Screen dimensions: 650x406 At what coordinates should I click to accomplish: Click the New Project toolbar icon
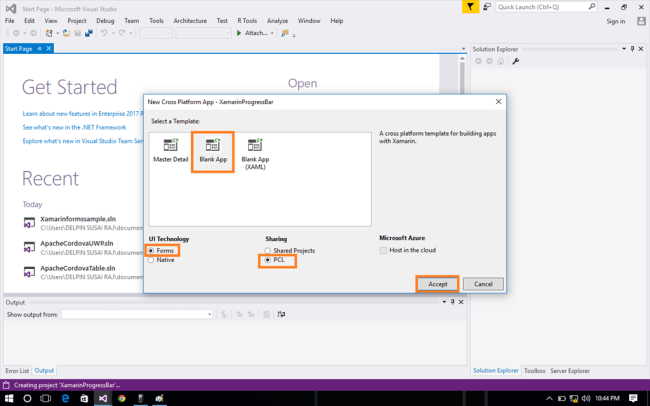49,33
